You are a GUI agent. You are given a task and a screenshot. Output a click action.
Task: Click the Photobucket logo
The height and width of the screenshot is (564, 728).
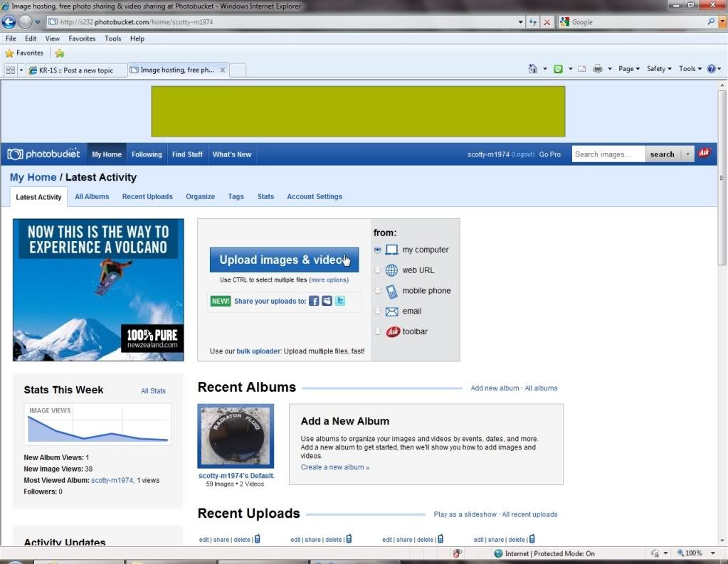pyautogui.click(x=43, y=154)
